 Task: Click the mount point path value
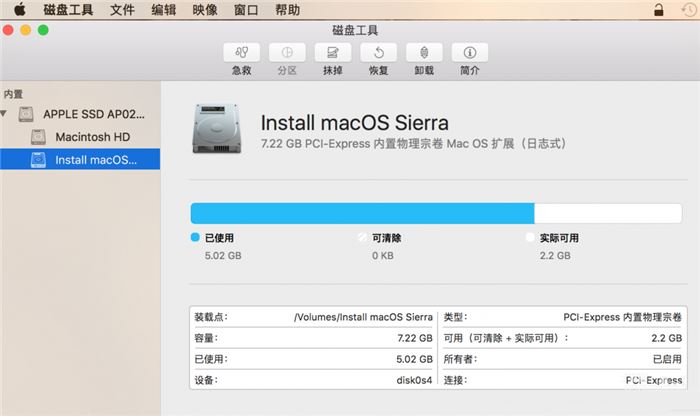click(x=364, y=316)
